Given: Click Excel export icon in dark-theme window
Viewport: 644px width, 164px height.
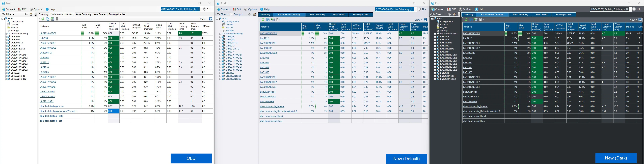Looking at the screenshot, I should pyautogui.click(x=476, y=19).
